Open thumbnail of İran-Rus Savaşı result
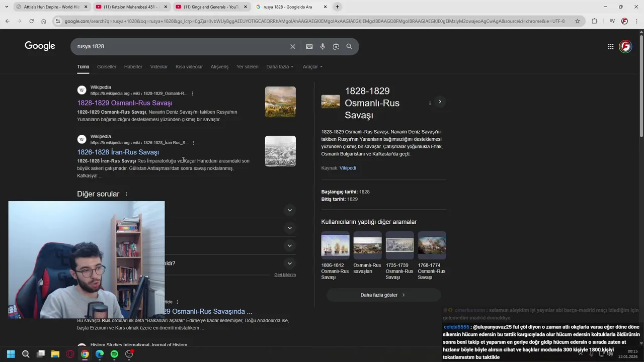 280,151
